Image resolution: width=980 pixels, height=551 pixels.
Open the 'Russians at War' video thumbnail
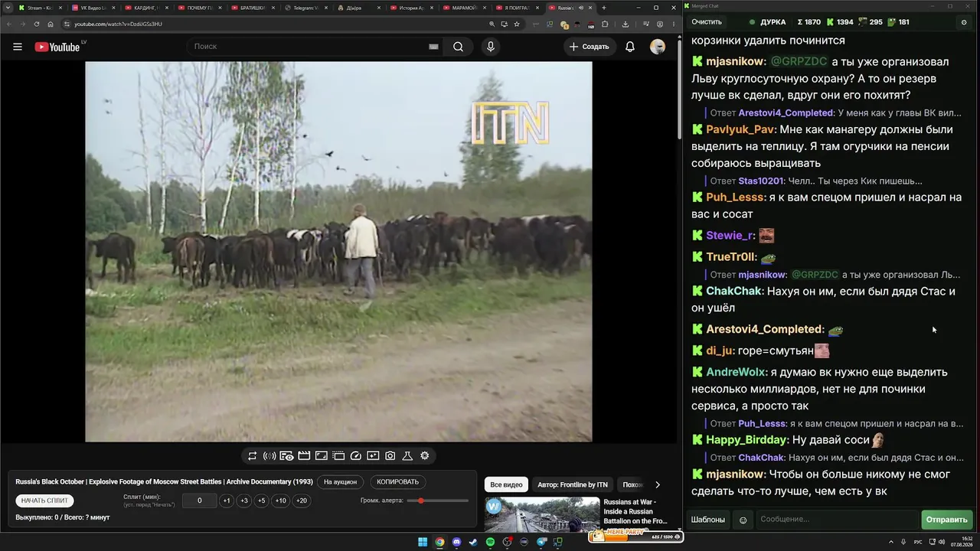[x=542, y=515]
